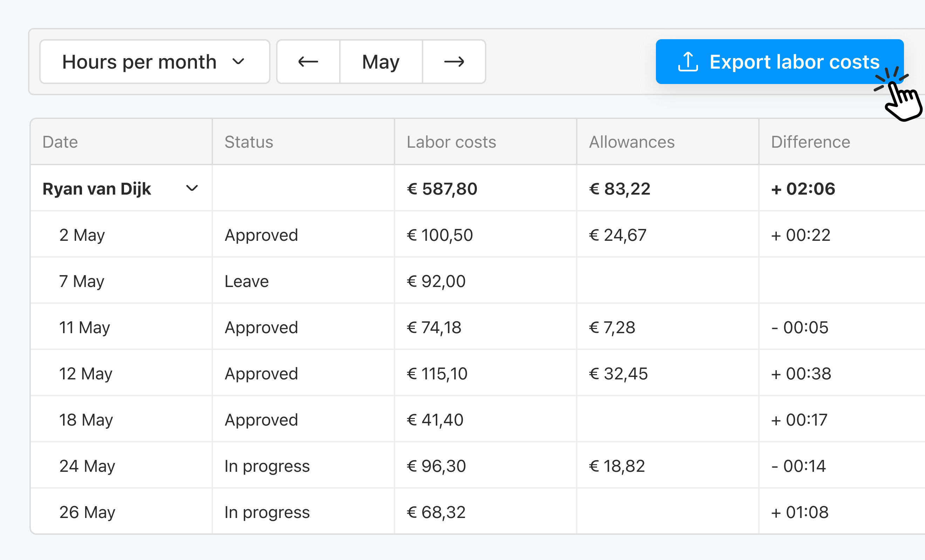Click the Labor costs column header
The width and height of the screenshot is (925, 560).
coord(451,142)
